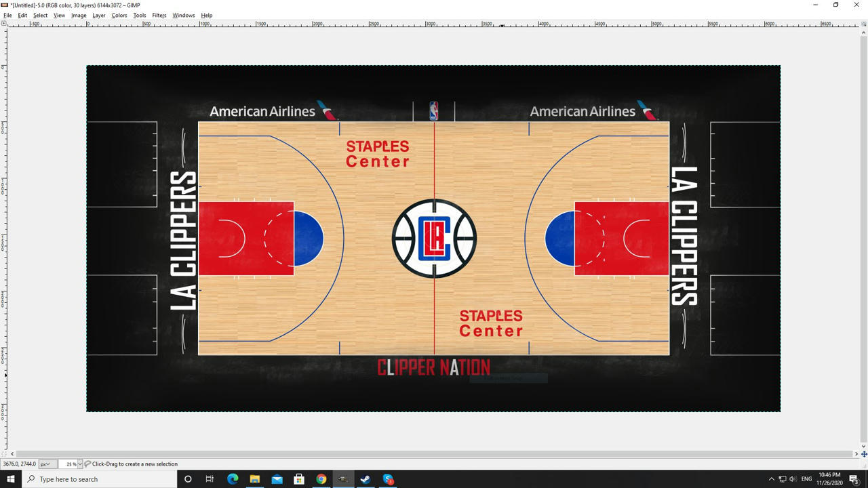Image resolution: width=868 pixels, height=488 pixels.
Task: Show hidden system tray icons
Action: (x=771, y=479)
